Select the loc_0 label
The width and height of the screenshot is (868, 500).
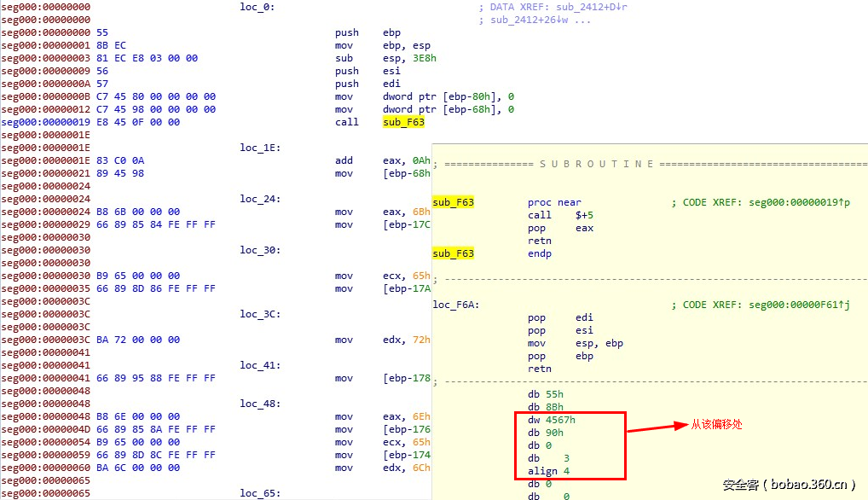[257, 7]
